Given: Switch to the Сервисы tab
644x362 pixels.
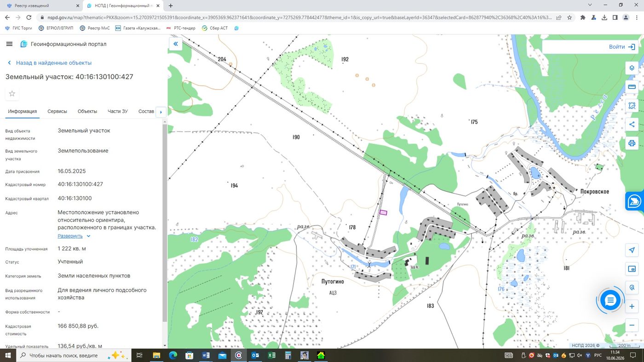Looking at the screenshot, I should (57, 112).
